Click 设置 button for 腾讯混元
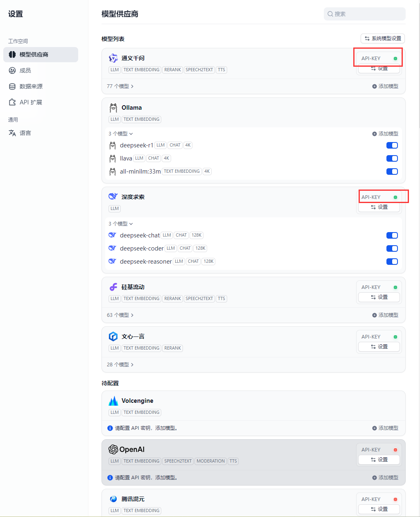The height and width of the screenshot is (517, 420). [379, 509]
